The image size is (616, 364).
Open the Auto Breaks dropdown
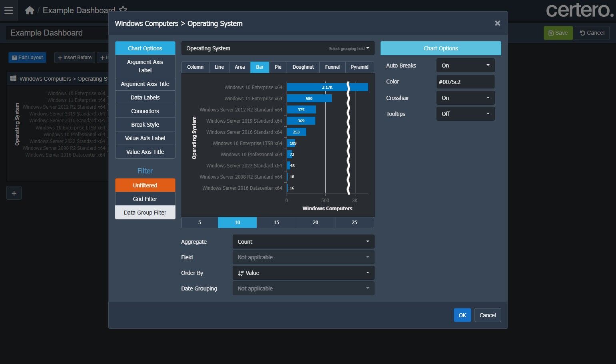465,66
